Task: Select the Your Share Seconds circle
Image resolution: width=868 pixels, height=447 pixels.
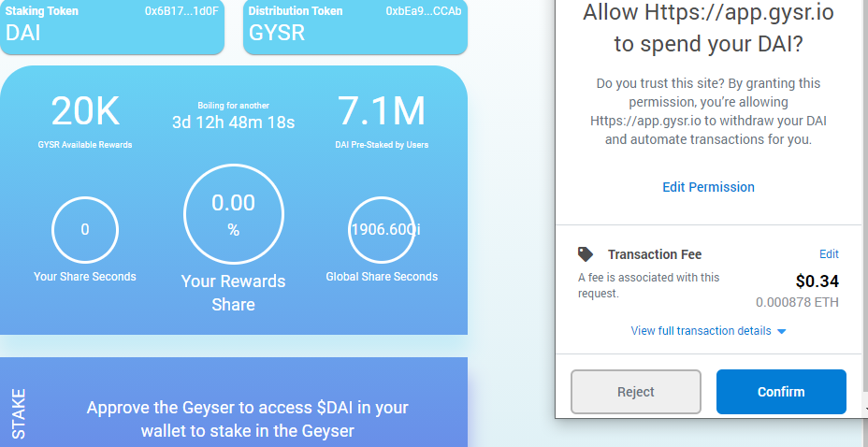Action: [85, 230]
